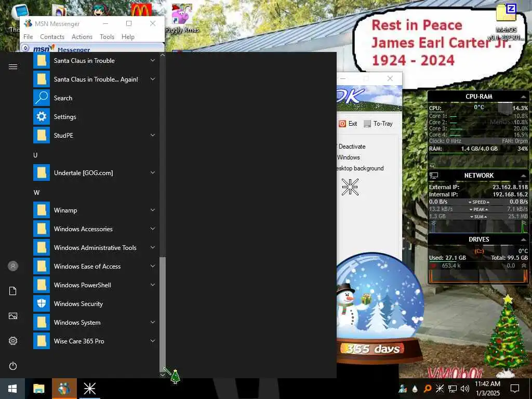Expand the Windows PowerShell folder
532x399 pixels.
click(x=153, y=285)
